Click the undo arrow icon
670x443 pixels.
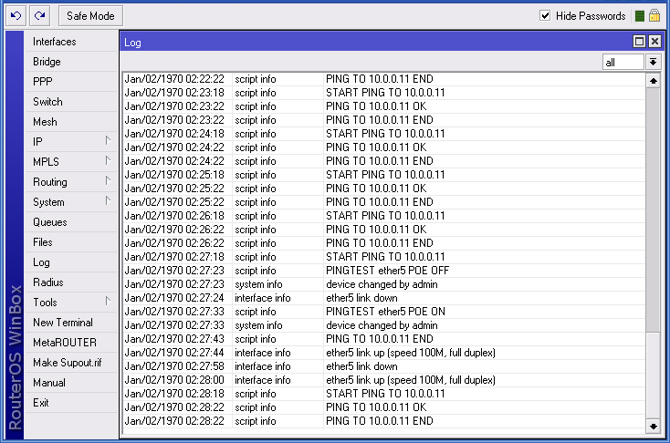pyautogui.click(x=16, y=16)
